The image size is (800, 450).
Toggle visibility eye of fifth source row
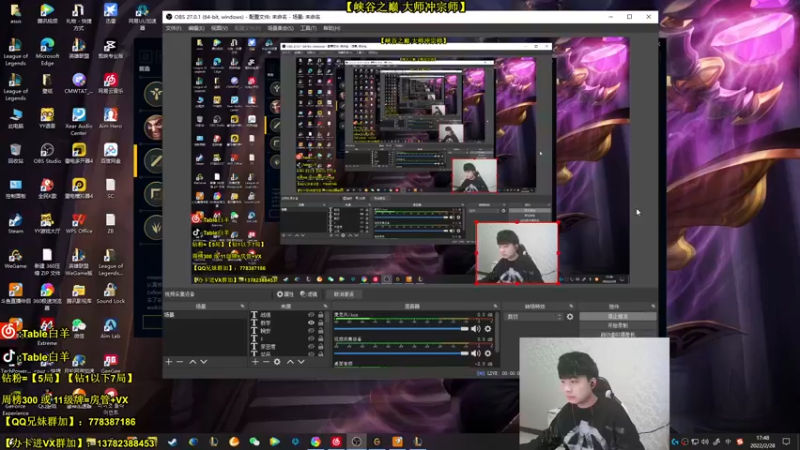click(x=311, y=346)
